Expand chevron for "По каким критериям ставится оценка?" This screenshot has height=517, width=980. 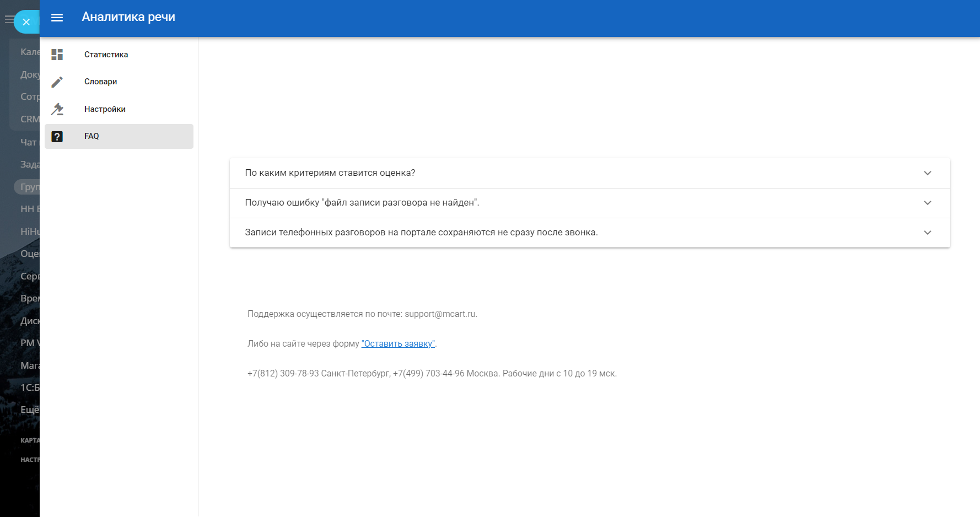pyautogui.click(x=928, y=173)
